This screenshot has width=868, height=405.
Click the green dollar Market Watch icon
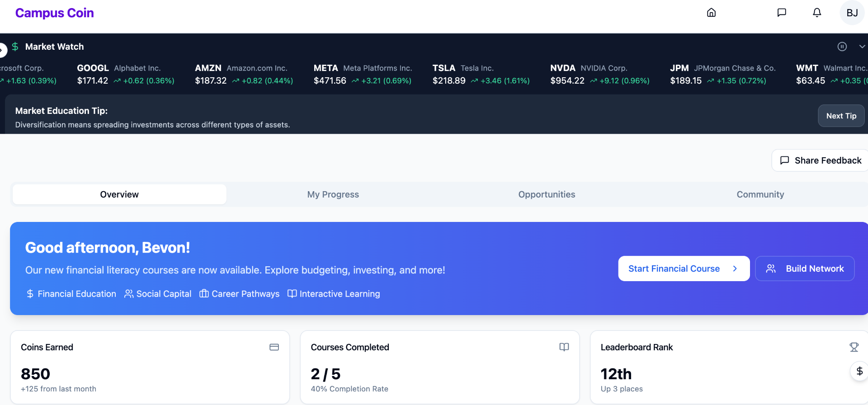pyautogui.click(x=15, y=47)
